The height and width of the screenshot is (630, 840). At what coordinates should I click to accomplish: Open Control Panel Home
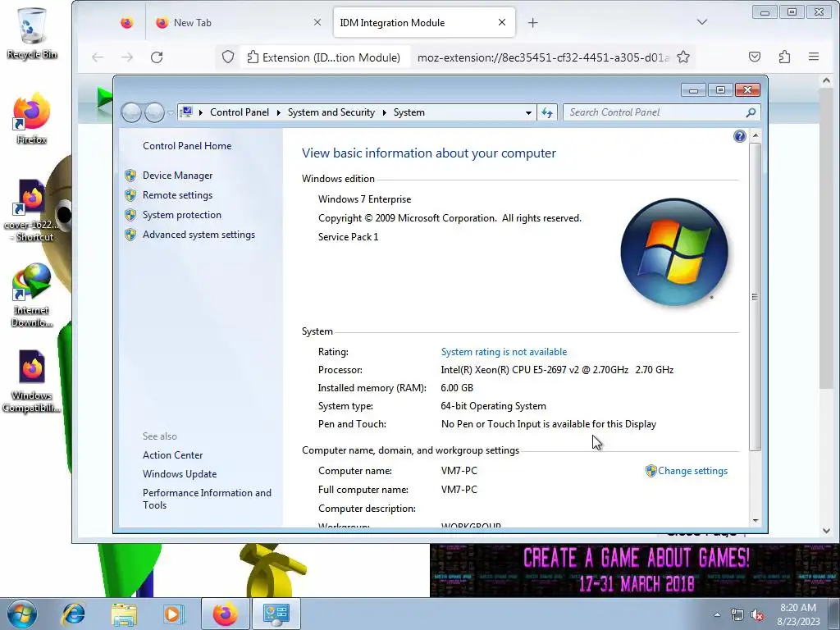coord(187,146)
